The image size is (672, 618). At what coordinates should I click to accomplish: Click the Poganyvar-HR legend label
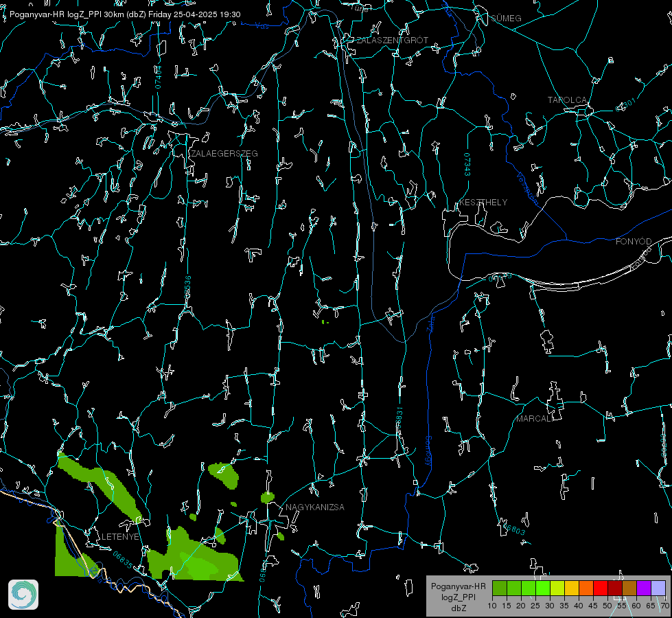pos(458,586)
